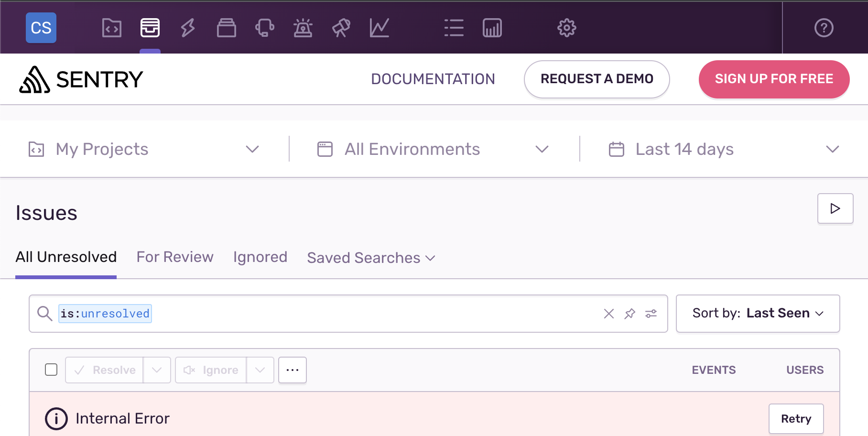This screenshot has height=436, width=868.
Task: Click the Ignore button
Action: pyautogui.click(x=211, y=370)
